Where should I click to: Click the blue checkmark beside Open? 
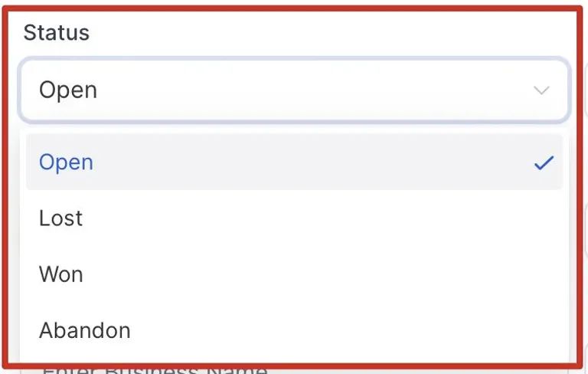coord(544,162)
